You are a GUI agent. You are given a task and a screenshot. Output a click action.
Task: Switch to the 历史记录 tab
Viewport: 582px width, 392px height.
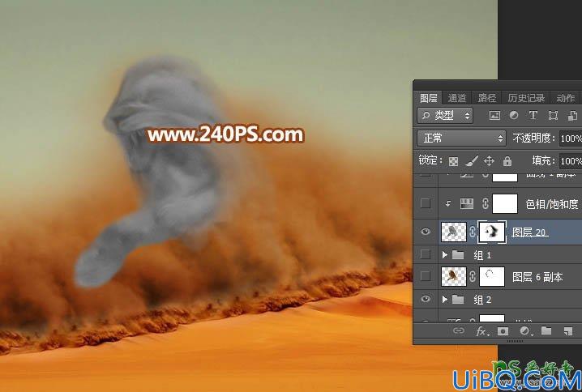(x=526, y=98)
